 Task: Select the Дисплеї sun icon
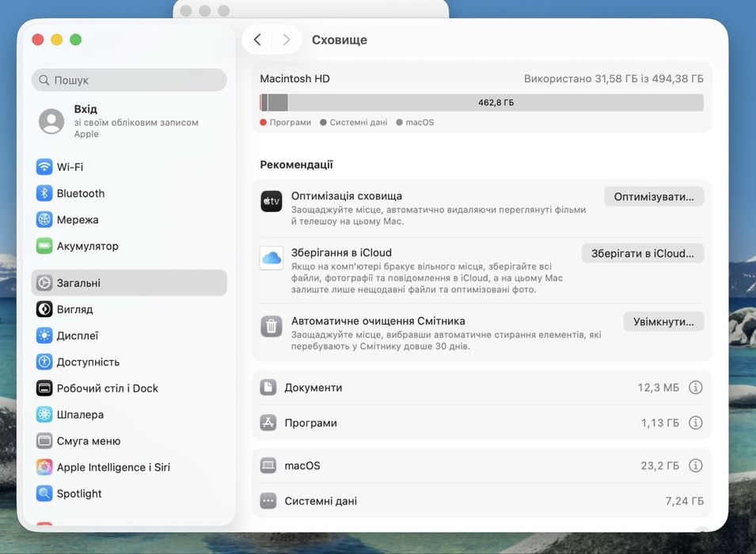coord(44,336)
